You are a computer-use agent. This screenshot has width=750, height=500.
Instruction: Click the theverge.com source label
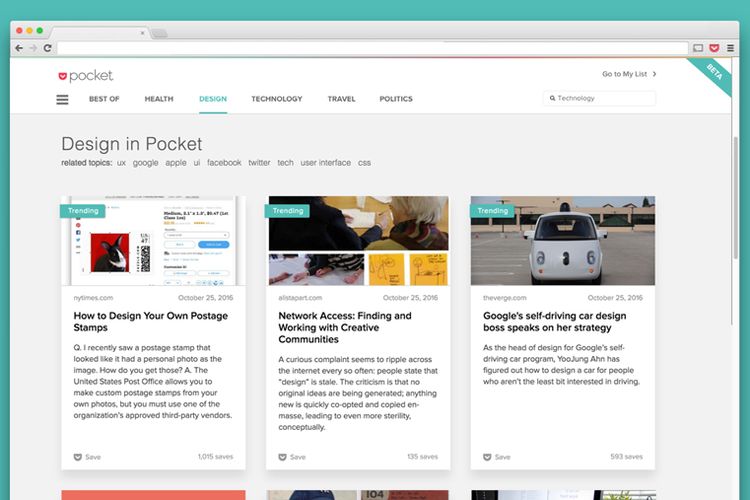pyautogui.click(x=505, y=298)
